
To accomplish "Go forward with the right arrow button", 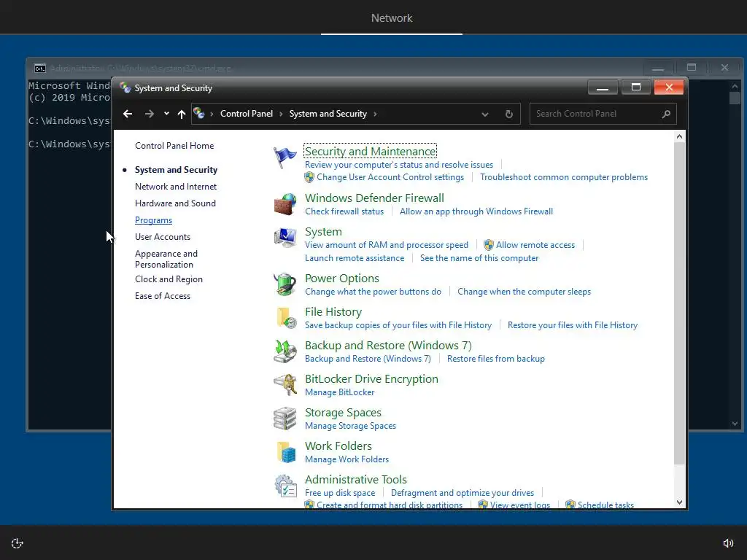I will pos(149,114).
